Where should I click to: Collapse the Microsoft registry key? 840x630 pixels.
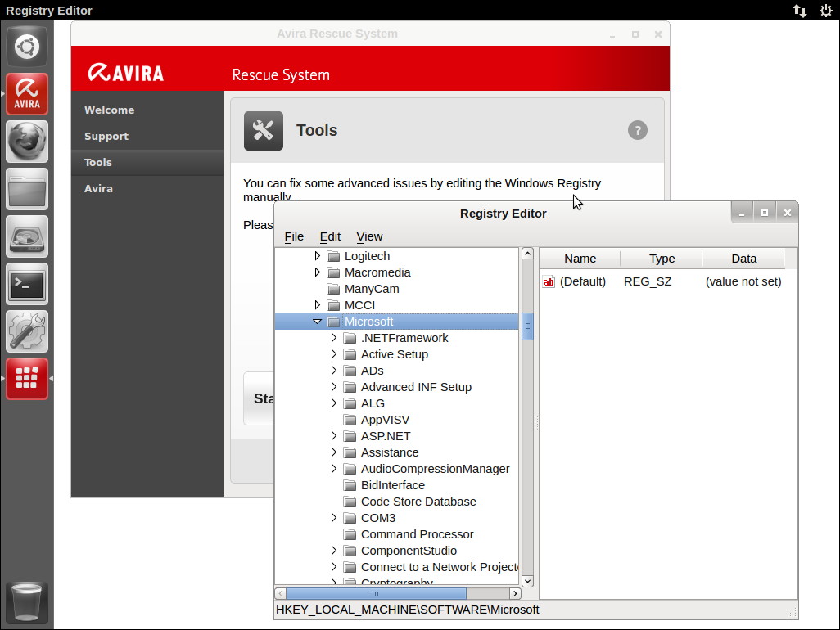coord(317,322)
